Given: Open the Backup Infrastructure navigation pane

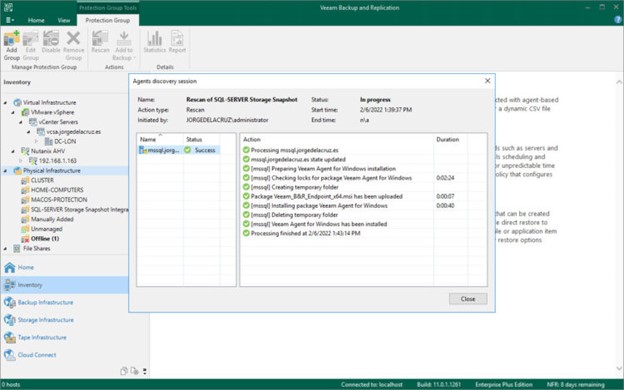Looking at the screenshot, I should (64, 302).
